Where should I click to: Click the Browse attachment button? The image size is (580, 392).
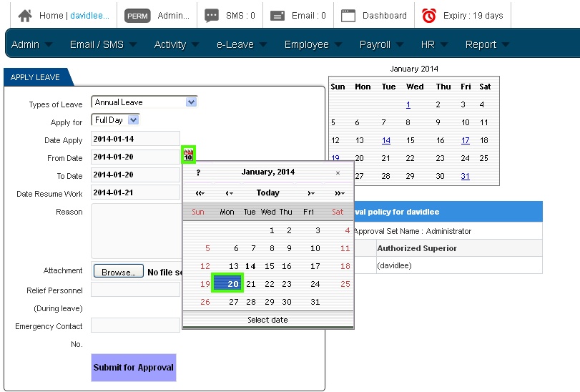(119, 271)
